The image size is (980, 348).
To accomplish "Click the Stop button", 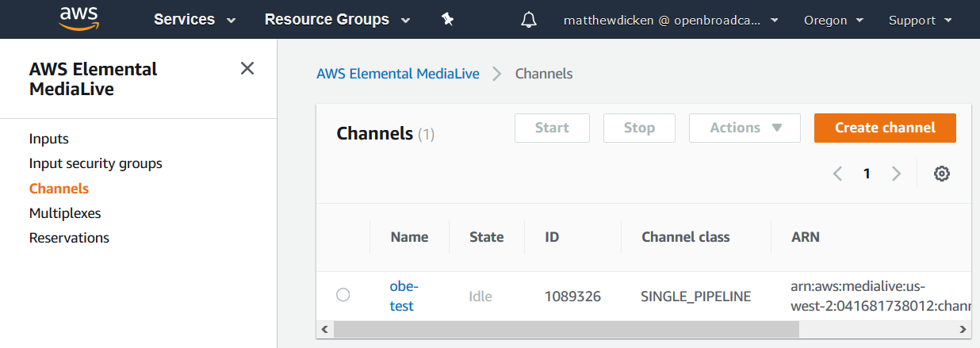I will [639, 128].
